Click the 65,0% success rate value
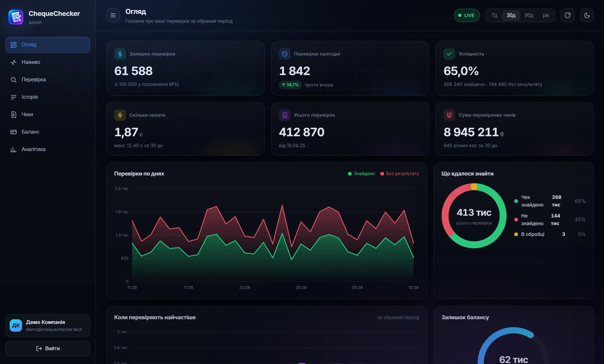 [461, 71]
